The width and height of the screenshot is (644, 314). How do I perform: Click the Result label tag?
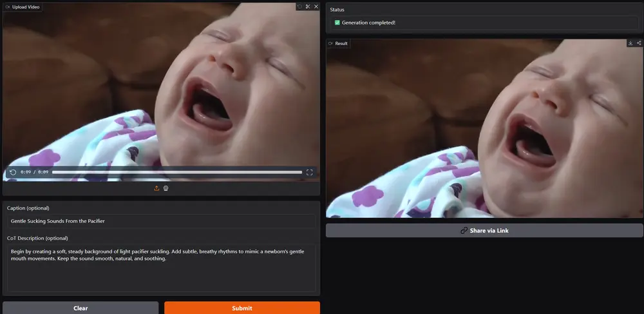pos(339,43)
